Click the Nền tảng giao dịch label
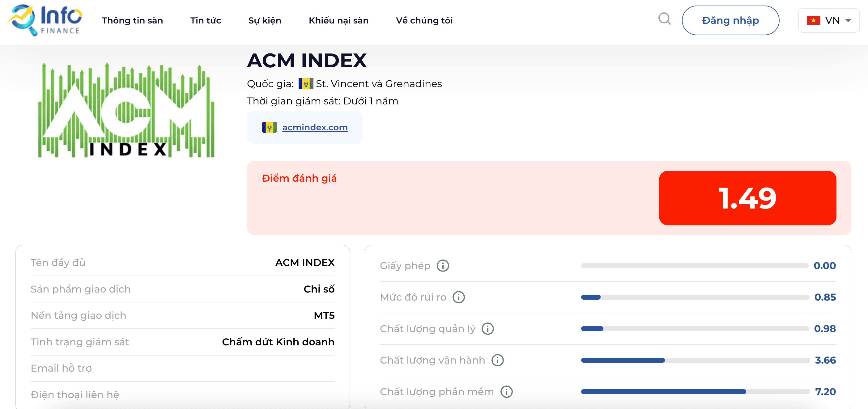This screenshot has height=409, width=868. click(x=79, y=315)
